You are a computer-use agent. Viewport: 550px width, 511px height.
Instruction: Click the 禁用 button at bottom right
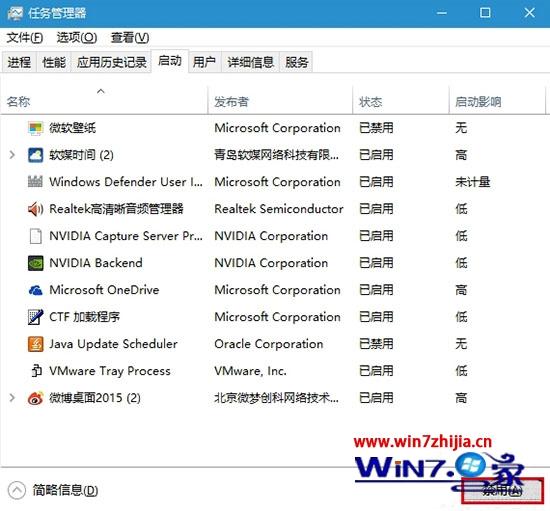tap(503, 491)
